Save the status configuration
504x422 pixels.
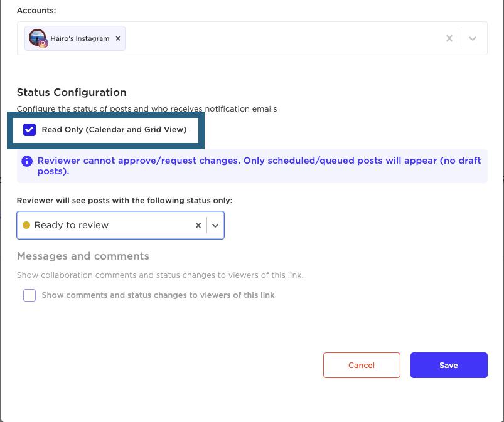[449, 365]
